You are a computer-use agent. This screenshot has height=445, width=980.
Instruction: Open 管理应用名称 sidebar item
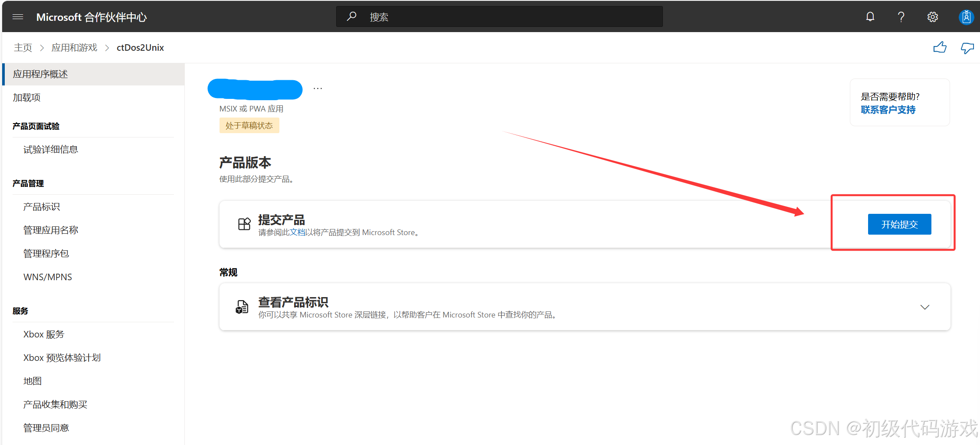point(51,230)
